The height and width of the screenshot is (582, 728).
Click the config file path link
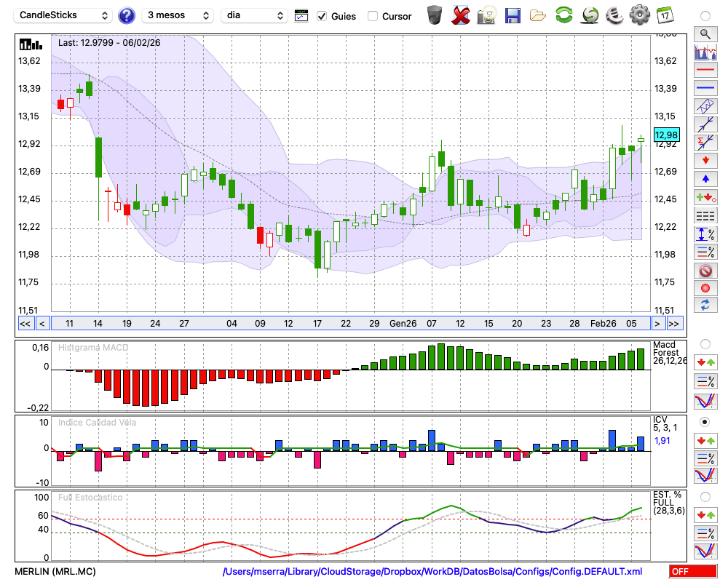[x=432, y=572]
